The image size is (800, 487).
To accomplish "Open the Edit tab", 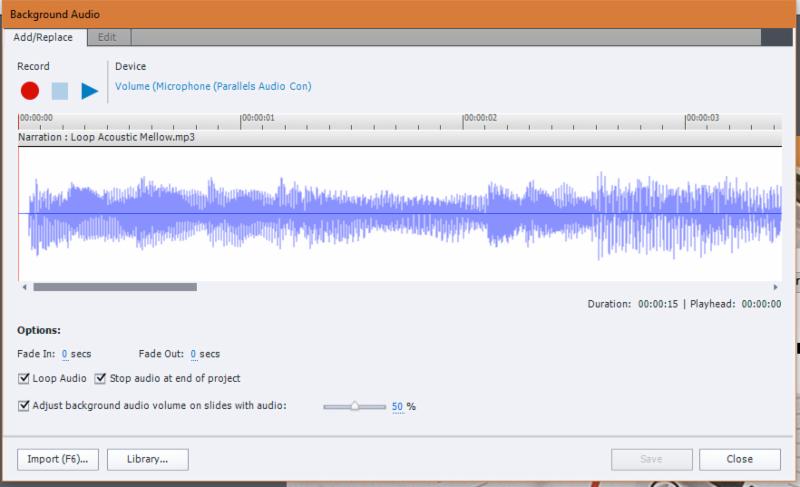I will [107, 37].
